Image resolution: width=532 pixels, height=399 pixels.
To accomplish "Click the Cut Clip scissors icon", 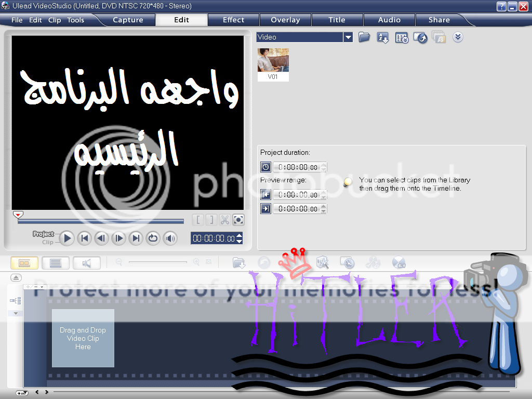I will click(x=224, y=220).
